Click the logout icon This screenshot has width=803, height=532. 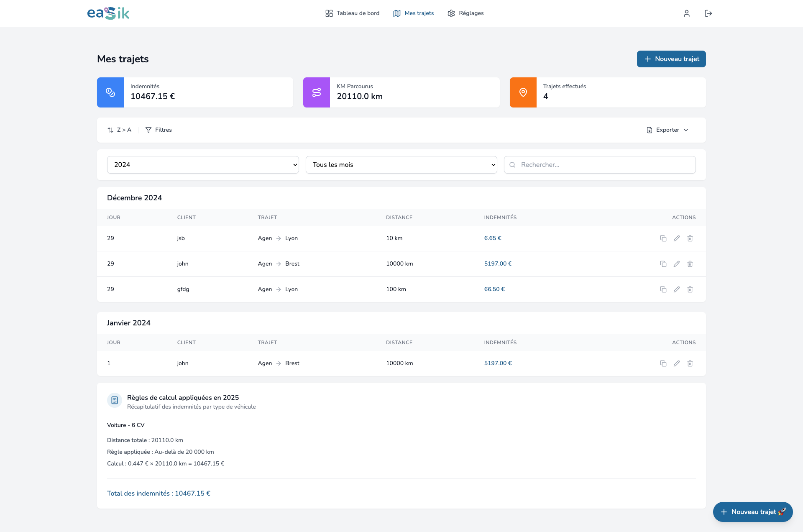point(708,13)
